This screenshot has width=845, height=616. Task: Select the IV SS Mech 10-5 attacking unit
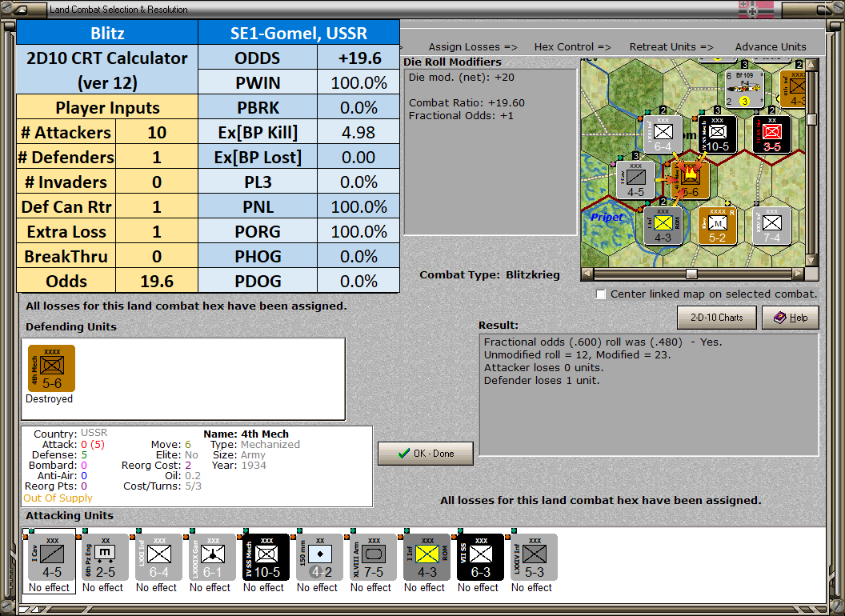(x=266, y=558)
